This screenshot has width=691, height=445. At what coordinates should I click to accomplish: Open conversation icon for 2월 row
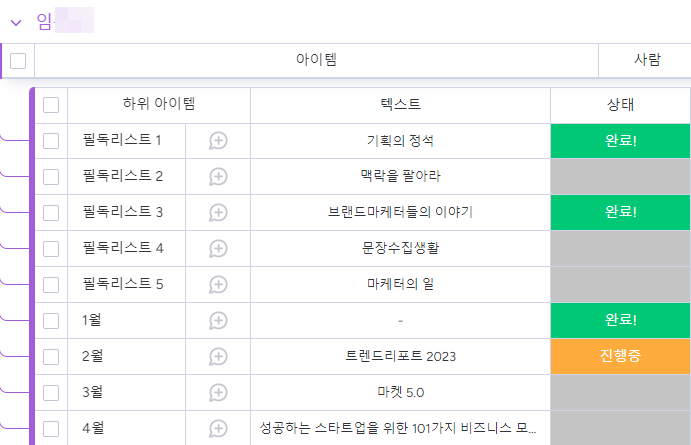[x=218, y=357]
